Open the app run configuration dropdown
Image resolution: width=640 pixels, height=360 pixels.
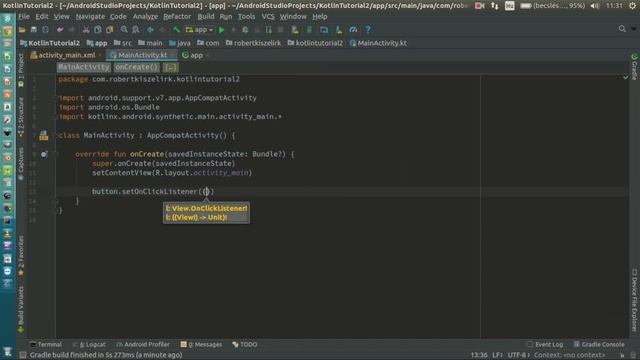pos(200,30)
